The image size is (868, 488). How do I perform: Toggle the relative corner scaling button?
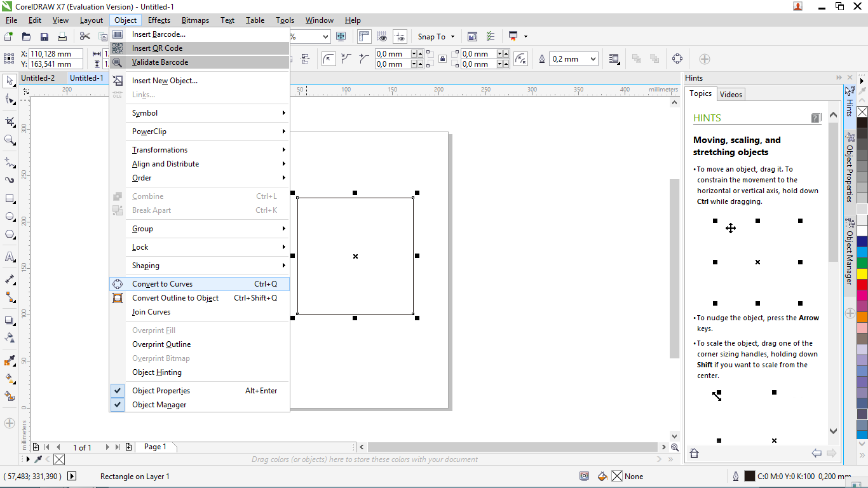[520, 59]
